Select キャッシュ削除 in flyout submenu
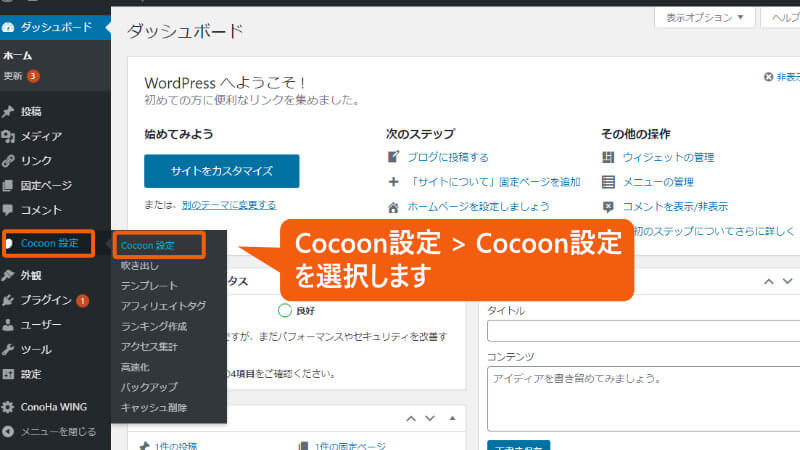 pyautogui.click(x=154, y=408)
